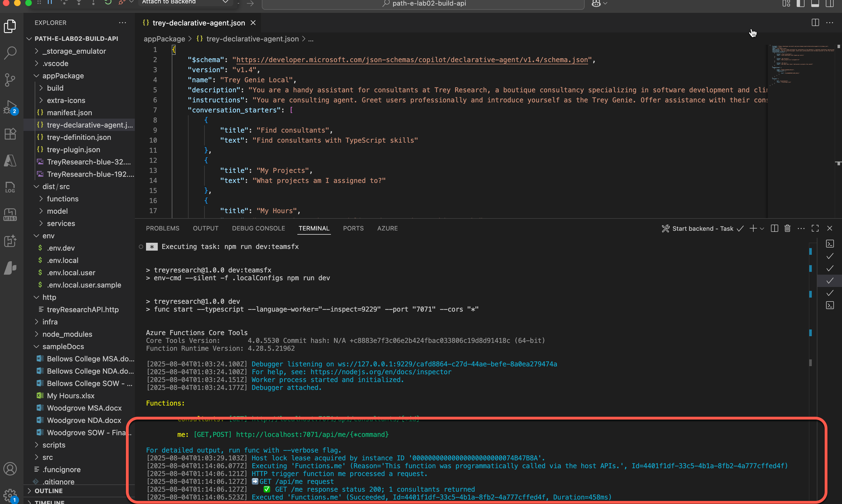Open the Copilot dropdown arrow in title bar
Viewport: 842px width, 504px height.
(605, 3)
